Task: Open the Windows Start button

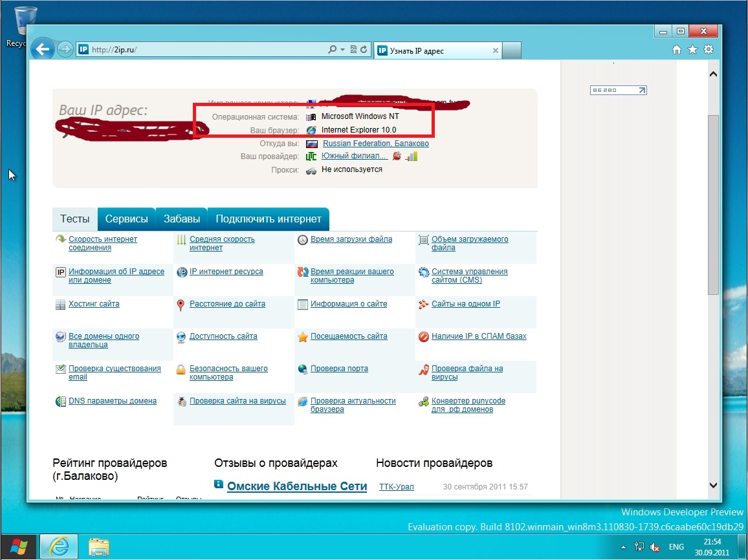Action: [x=18, y=546]
